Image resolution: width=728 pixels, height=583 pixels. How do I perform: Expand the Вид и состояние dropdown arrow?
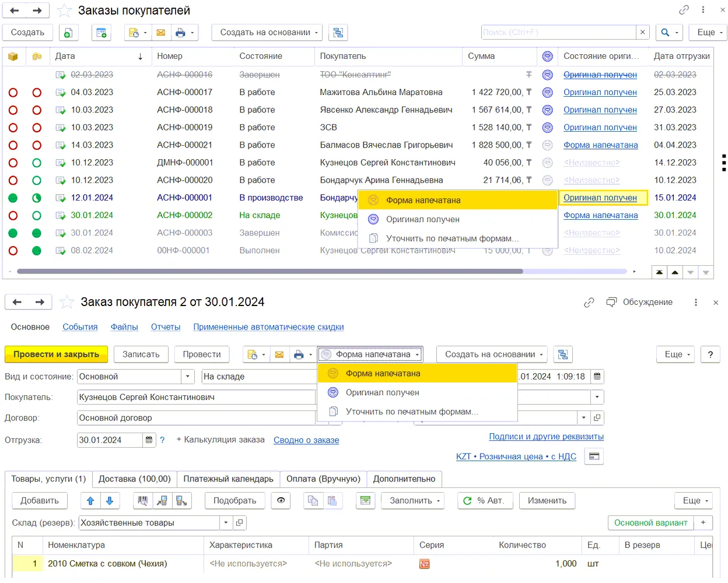coord(188,377)
